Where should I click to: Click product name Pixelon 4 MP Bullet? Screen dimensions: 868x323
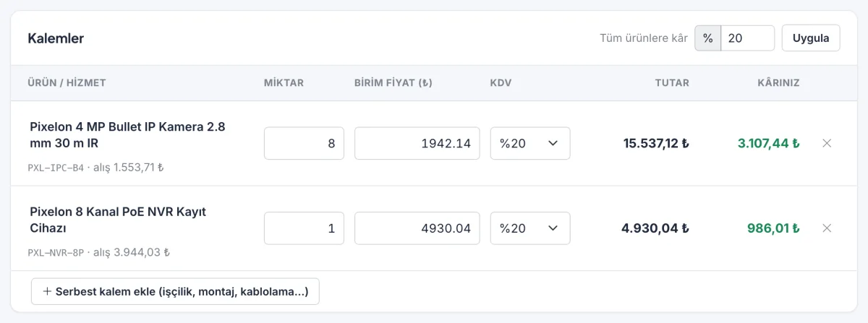(127, 134)
